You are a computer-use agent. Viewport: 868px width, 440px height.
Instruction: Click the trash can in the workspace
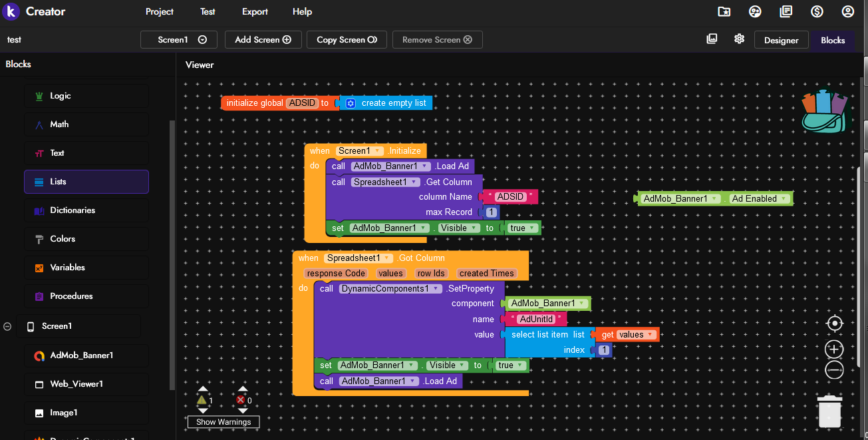tap(829, 410)
